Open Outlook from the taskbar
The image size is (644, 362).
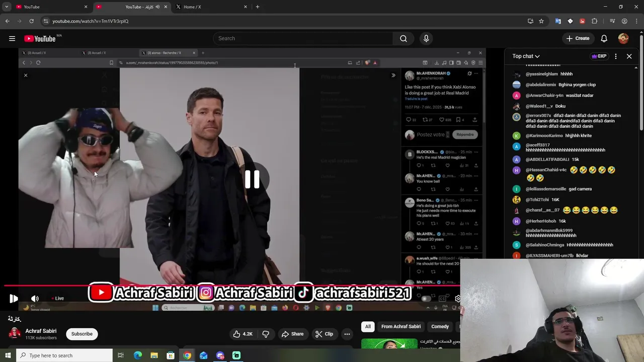[x=203, y=355]
